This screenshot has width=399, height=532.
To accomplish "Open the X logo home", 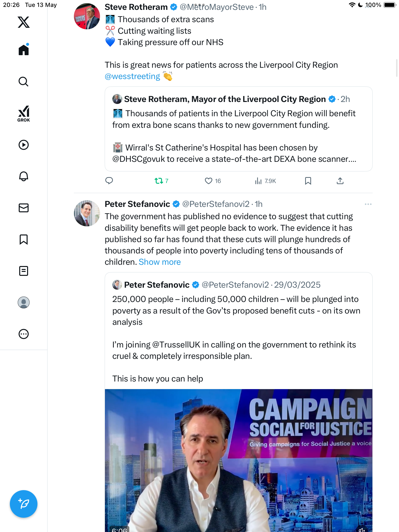I will [24, 22].
